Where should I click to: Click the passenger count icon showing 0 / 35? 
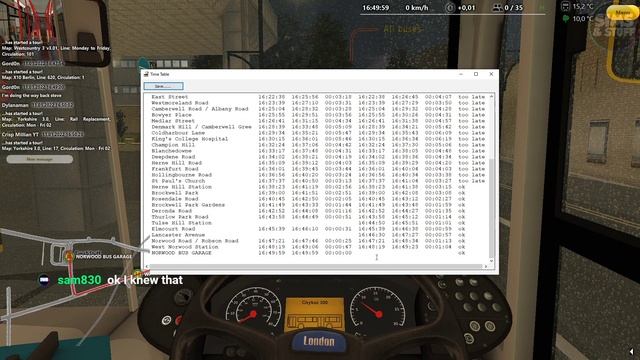click(497, 8)
